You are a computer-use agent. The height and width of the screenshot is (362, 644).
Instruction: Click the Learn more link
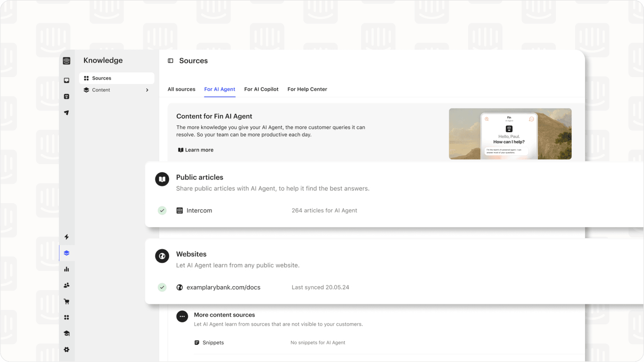pyautogui.click(x=195, y=150)
